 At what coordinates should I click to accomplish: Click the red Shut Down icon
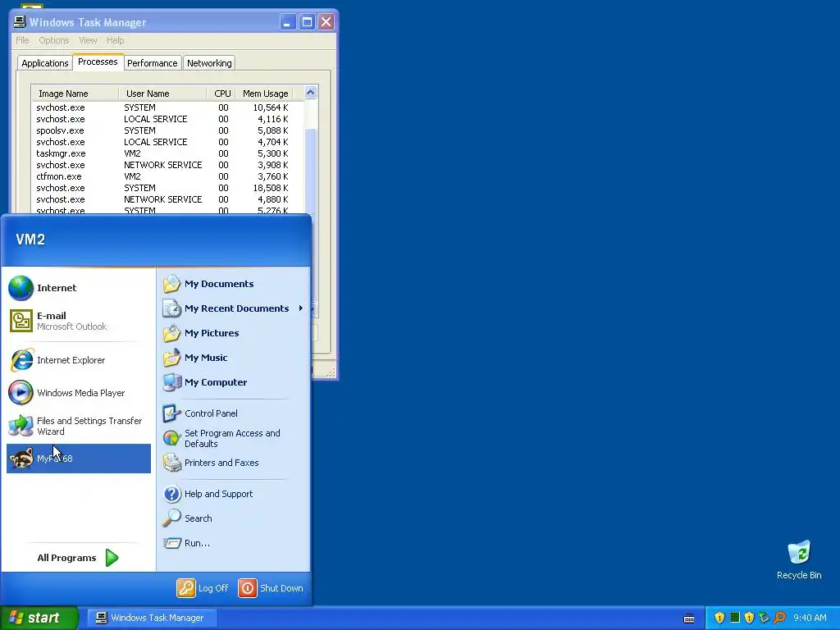click(x=248, y=588)
